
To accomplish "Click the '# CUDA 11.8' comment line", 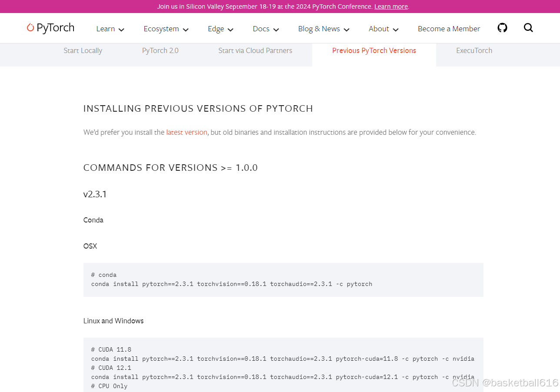I will [x=111, y=349].
